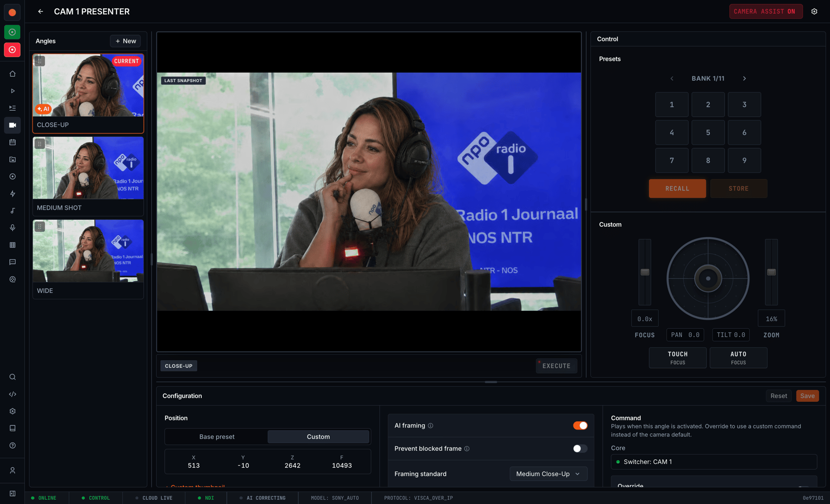
Task: Click the X position value 513
Action: (x=193, y=465)
